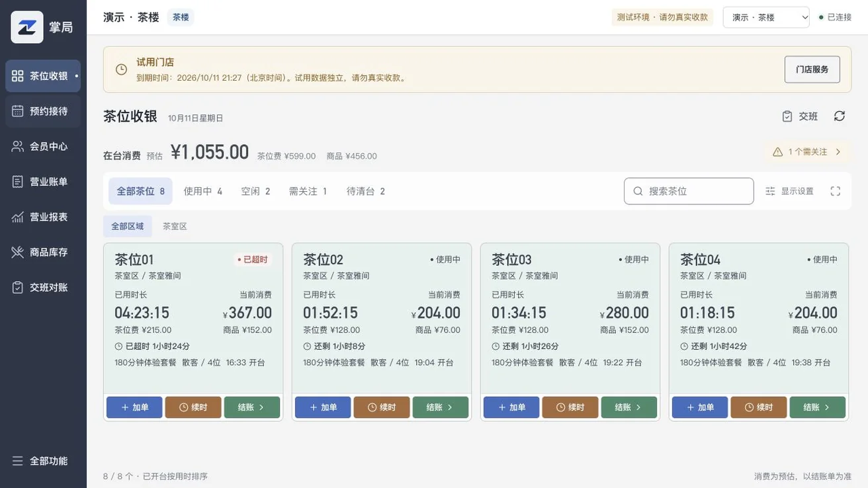Expand the 1 个需关注 alert
The image size is (868, 488).
tap(807, 152)
